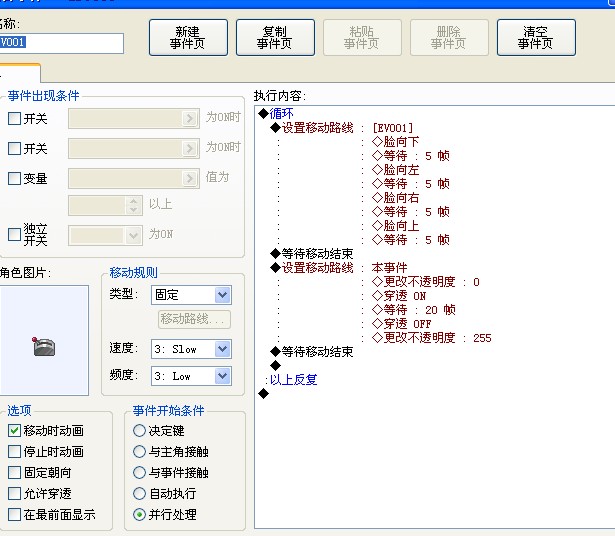This screenshot has width=615, height=536.
Task: Tick the 独立开关 condition checkbox
Action: coord(15,234)
